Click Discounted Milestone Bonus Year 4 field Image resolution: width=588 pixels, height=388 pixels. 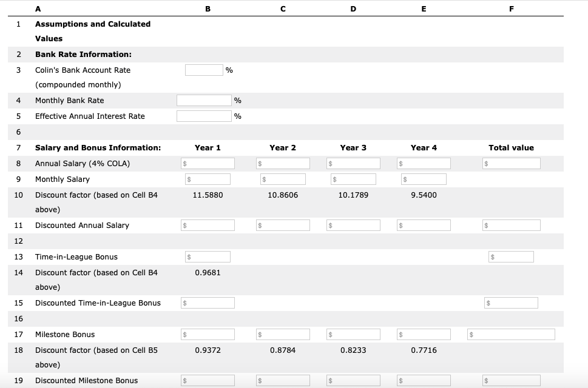click(424, 381)
